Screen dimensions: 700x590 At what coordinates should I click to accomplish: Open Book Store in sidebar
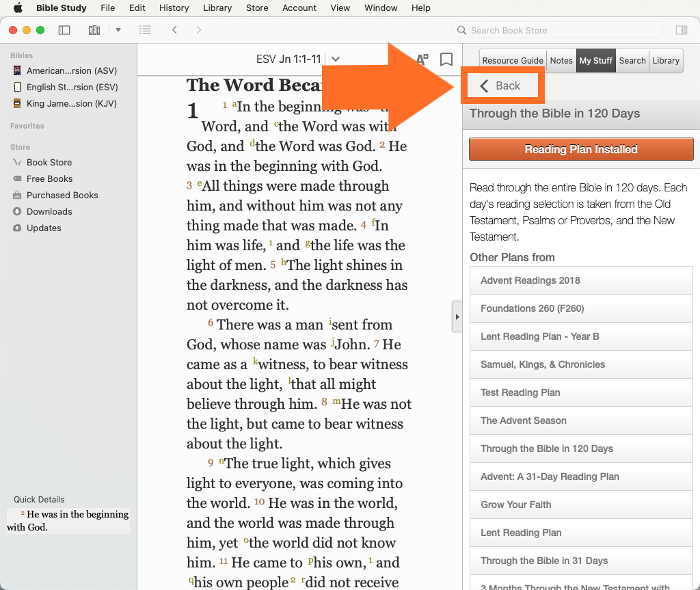[x=49, y=162]
